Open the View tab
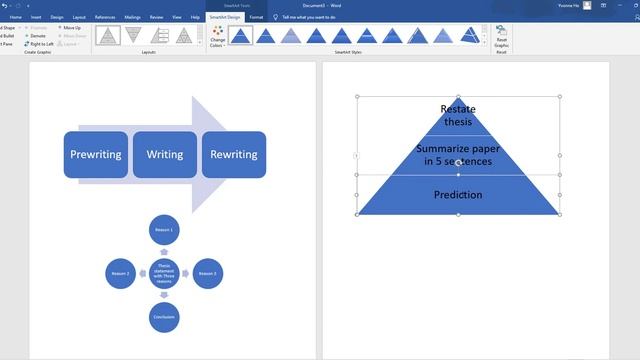 click(177, 17)
